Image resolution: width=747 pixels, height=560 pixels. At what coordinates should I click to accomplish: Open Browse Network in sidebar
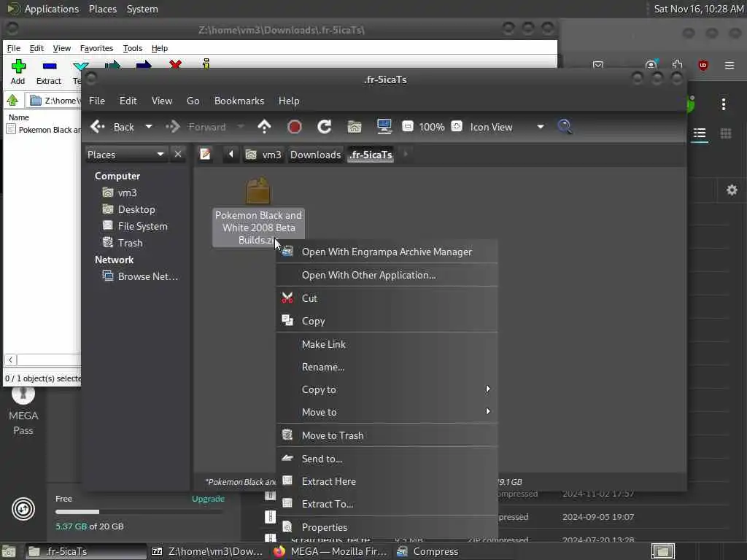tap(140, 276)
